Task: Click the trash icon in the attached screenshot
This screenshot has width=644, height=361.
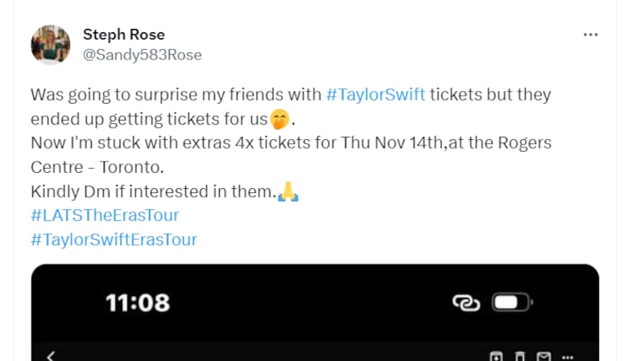Action: pos(520,356)
